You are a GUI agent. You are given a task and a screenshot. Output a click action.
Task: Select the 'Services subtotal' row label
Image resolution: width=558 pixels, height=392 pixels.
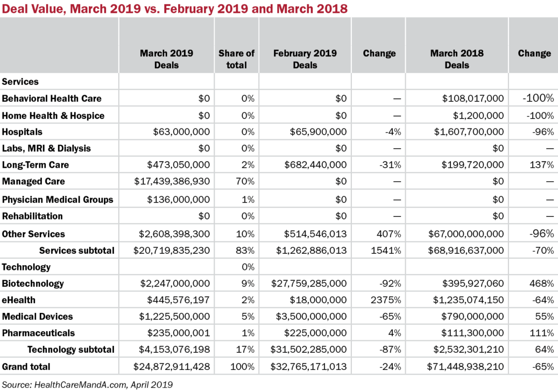click(x=76, y=250)
